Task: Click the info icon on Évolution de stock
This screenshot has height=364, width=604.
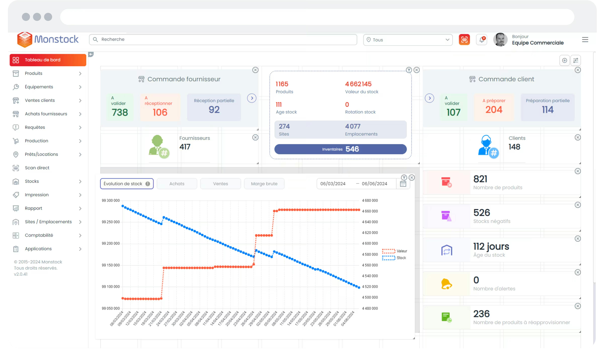Action: click(148, 184)
